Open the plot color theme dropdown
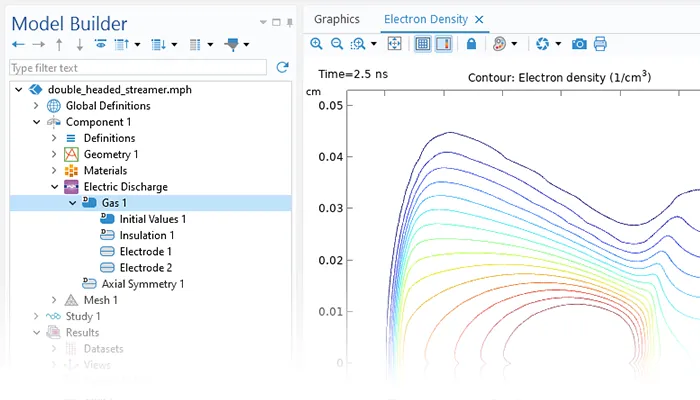This screenshot has height=400, width=700. pyautogui.click(x=515, y=44)
